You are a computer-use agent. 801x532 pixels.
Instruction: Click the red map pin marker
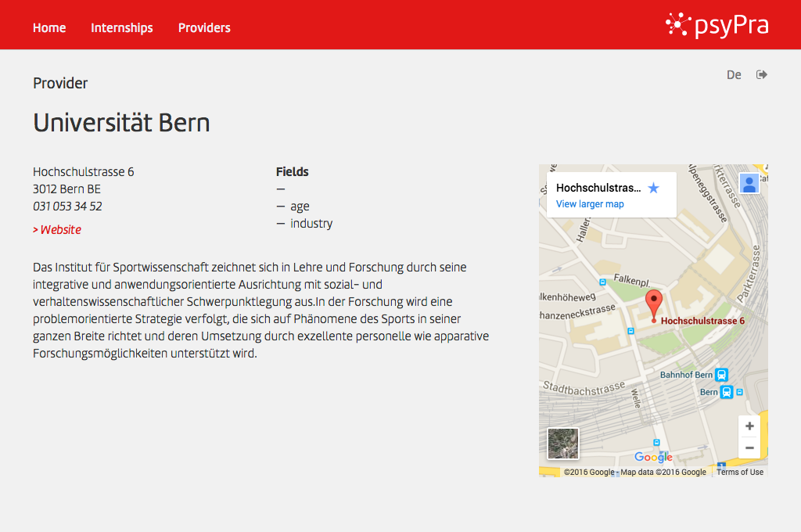654,306
